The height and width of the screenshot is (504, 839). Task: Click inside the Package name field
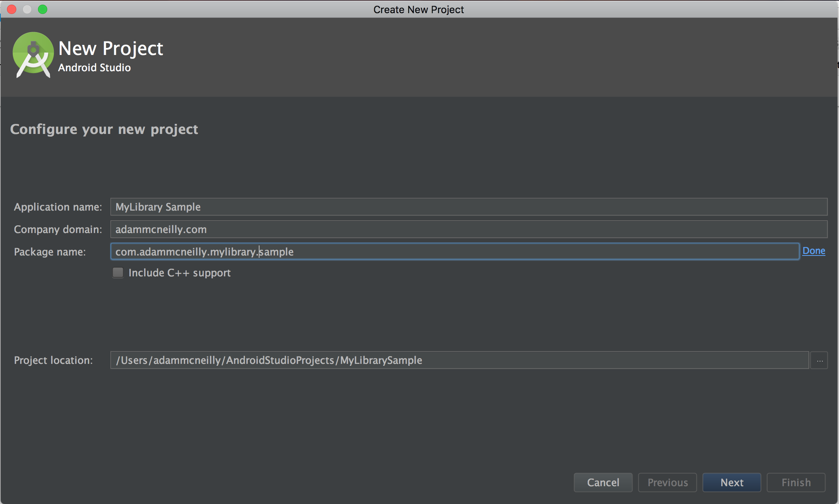[455, 252]
